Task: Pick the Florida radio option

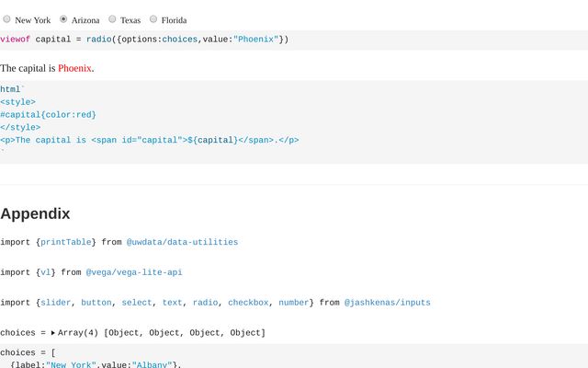Action: point(153,19)
